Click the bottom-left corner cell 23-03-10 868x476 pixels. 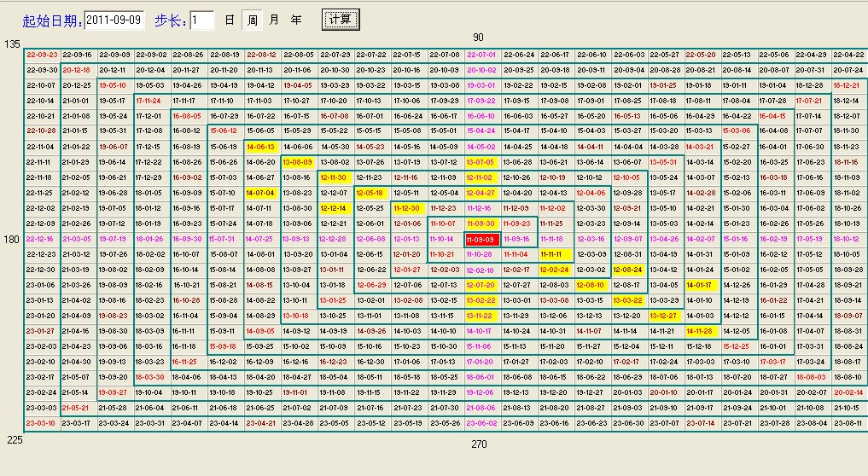(x=41, y=423)
